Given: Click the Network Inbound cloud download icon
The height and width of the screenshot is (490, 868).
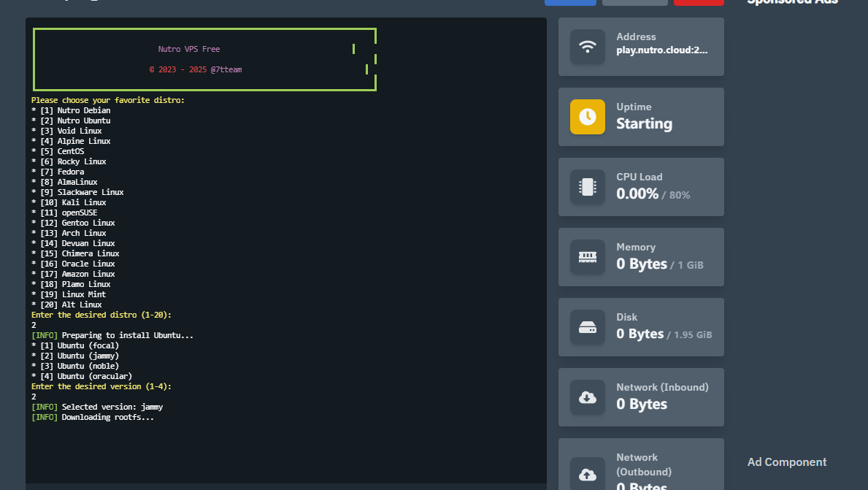Looking at the screenshot, I should click(587, 397).
